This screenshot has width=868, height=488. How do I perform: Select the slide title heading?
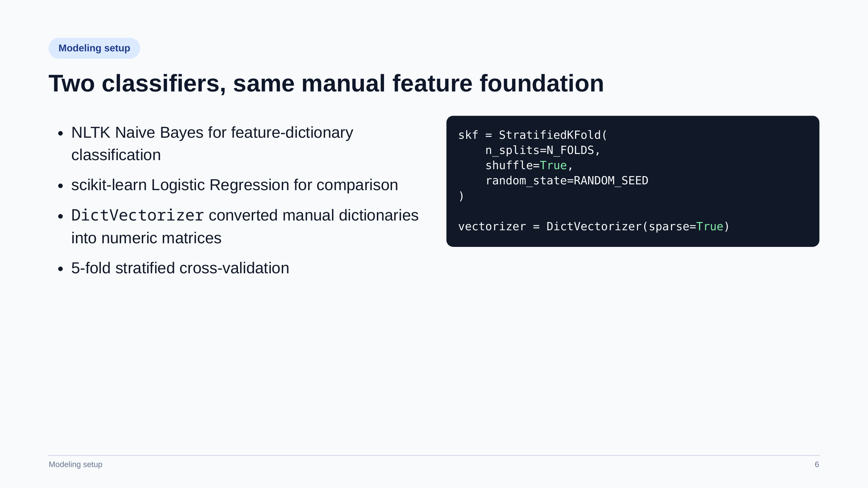coord(326,83)
